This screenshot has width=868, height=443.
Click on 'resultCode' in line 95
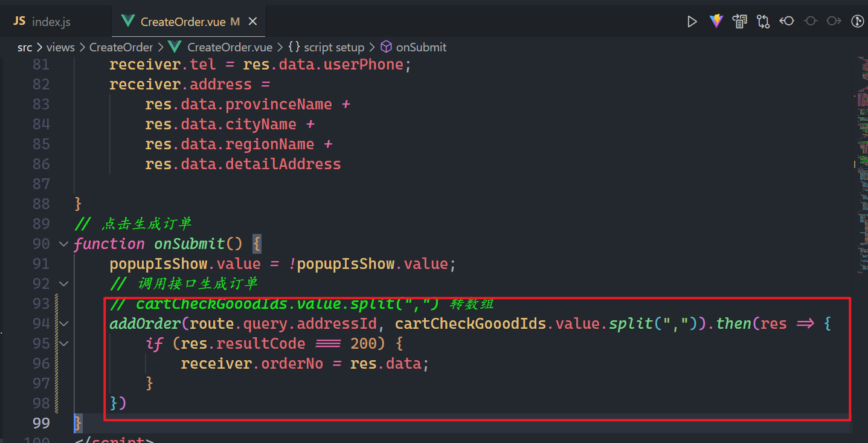coord(261,343)
